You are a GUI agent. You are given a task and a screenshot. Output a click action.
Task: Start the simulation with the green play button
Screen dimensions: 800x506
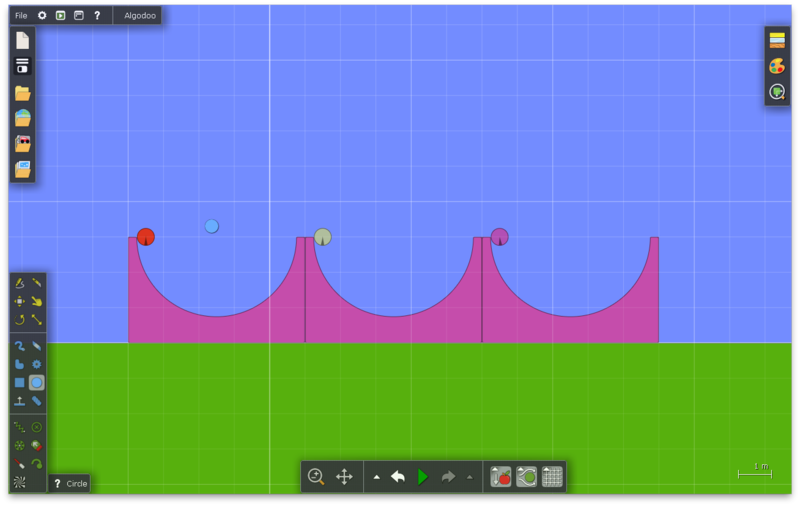[x=422, y=477]
